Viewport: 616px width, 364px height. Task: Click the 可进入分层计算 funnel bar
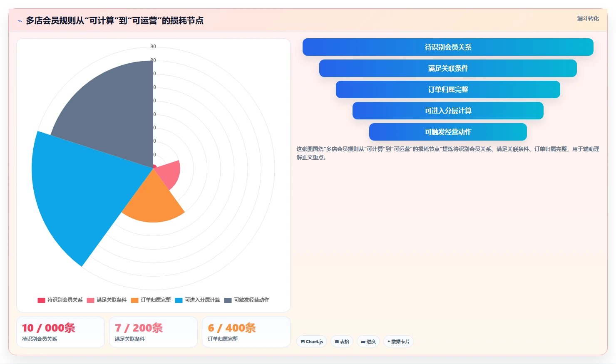point(448,111)
